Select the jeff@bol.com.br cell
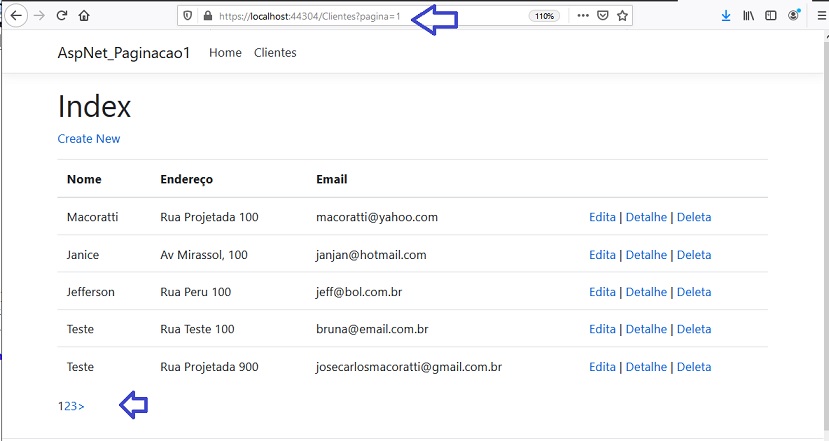Viewport: 829px width, 441px height. (x=359, y=292)
